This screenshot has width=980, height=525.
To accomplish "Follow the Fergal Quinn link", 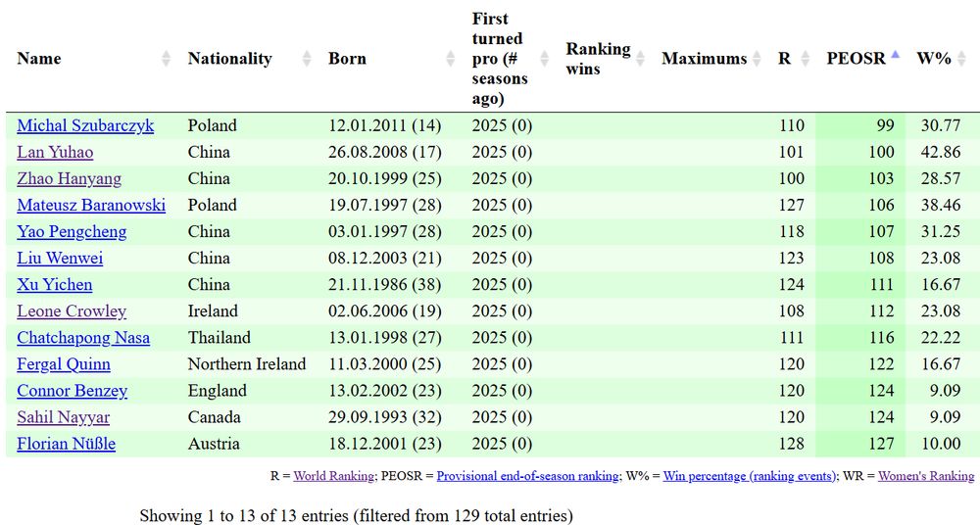I will pyautogui.click(x=64, y=364).
